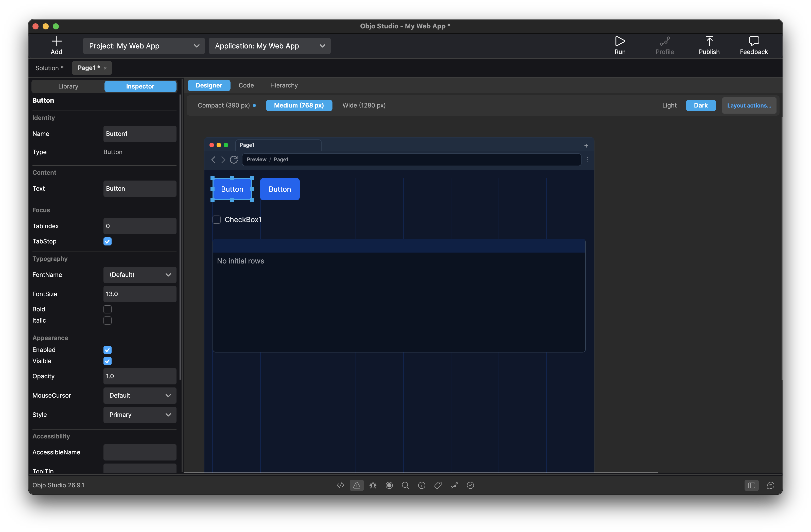Image resolution: width=811 pixels, height=532 pixels.
Task: Click the inspector panel vertical scrollbar
Action: coord(180,238)
